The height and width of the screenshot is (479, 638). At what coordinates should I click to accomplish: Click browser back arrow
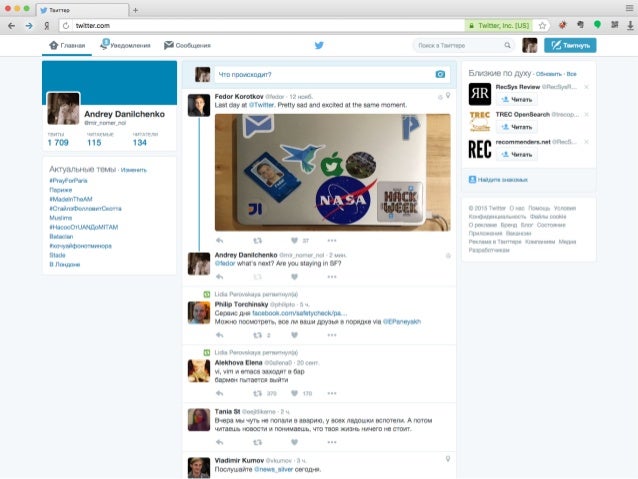pos(11,26)
